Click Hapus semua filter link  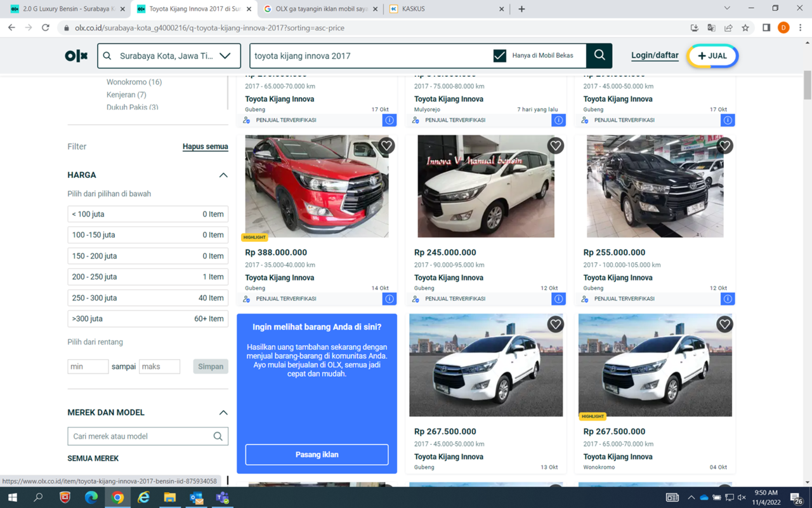pos(205,147)
